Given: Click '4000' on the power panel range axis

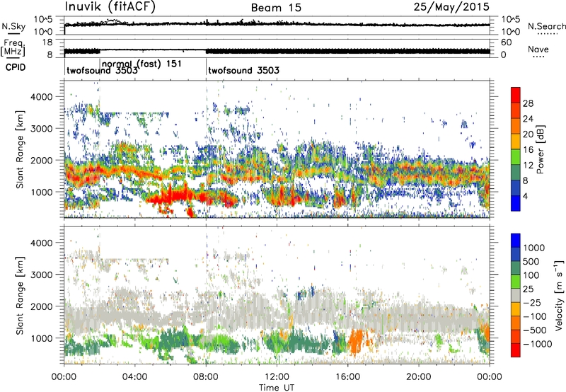Looking at the screenshot, I should [42, 97].
